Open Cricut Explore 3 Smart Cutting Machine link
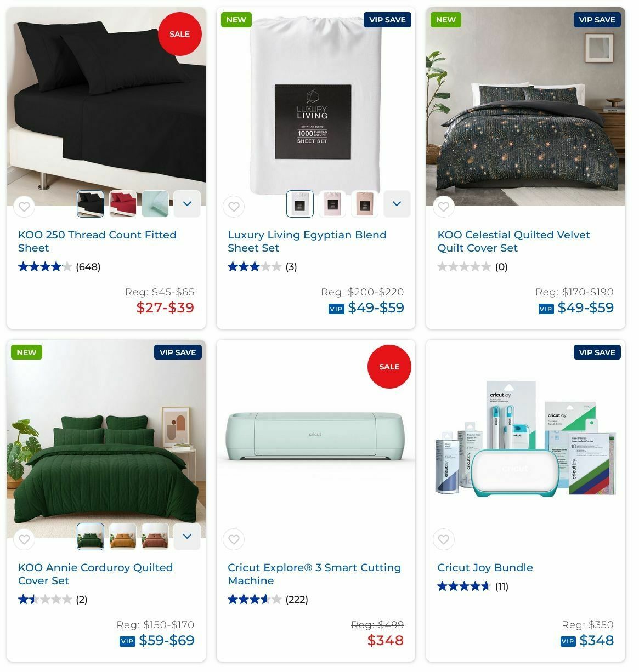Viewport: 639px width, 672px height. [x=314, y=574]
